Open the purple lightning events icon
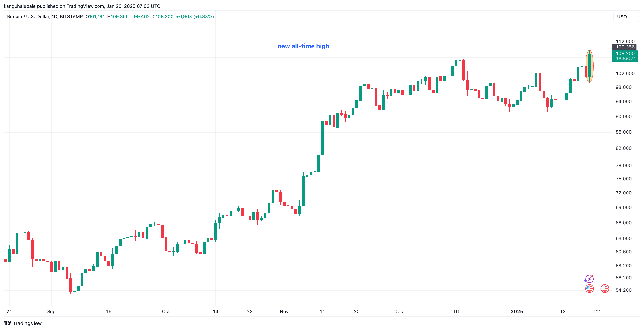 (x=589, y=279)
